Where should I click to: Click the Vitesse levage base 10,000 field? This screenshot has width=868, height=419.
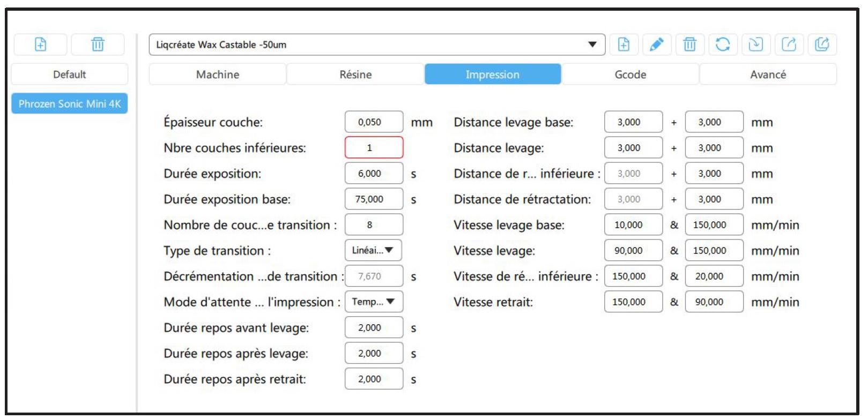[633, 225]
